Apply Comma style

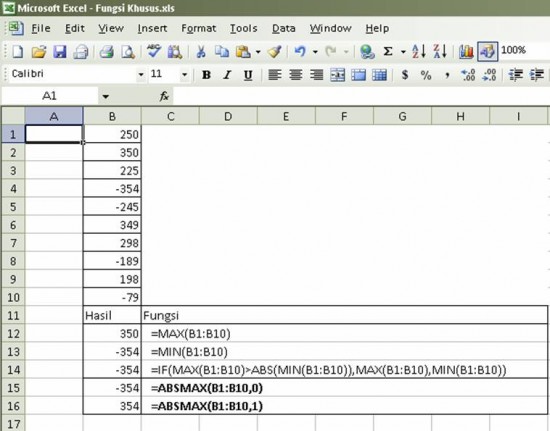[x=447, y=75]
